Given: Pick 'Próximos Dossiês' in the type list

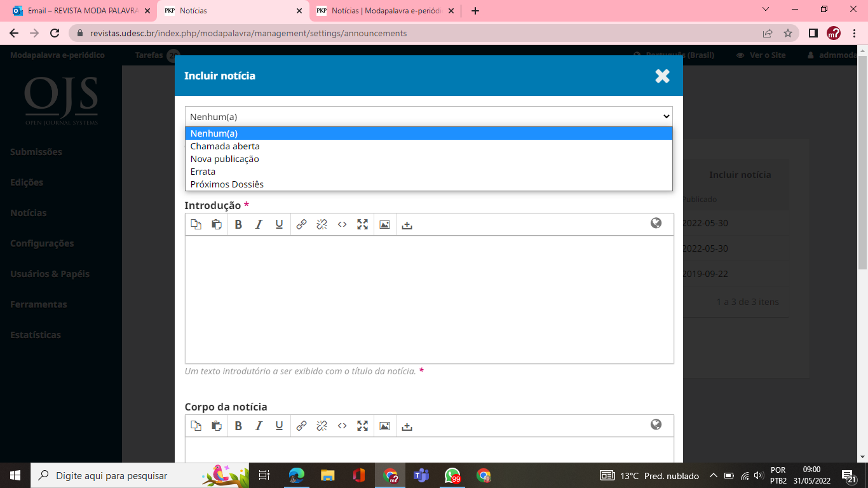Looking at the screenshot, I should click(x=227, y=184).
